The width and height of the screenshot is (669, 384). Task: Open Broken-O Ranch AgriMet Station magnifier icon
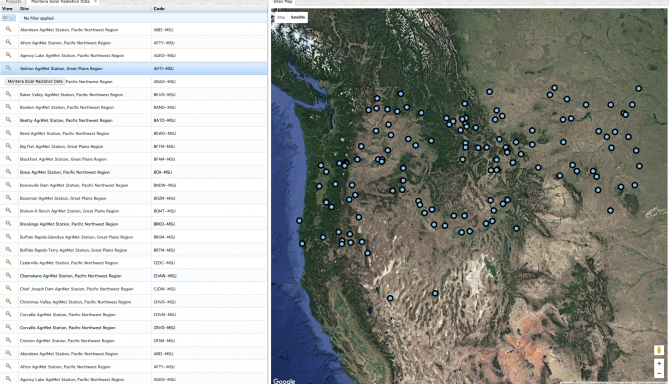tap(8, 210)
